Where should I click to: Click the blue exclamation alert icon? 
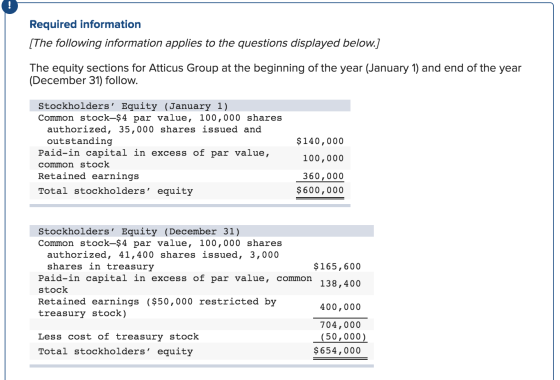pos(9,5)
